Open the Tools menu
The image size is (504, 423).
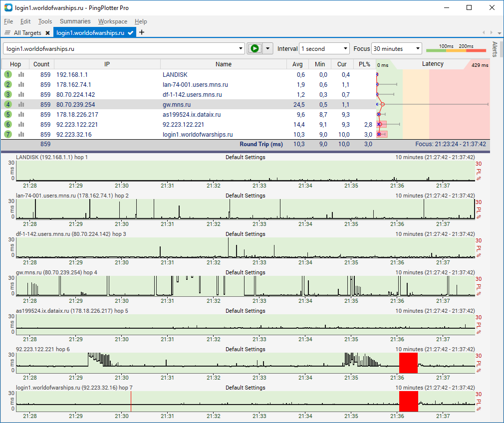tap(45, 21)
